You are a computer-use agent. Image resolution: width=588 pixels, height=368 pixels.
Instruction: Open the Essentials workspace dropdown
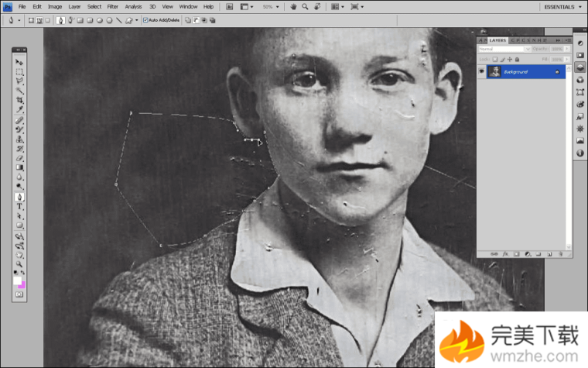coord(563,7)
